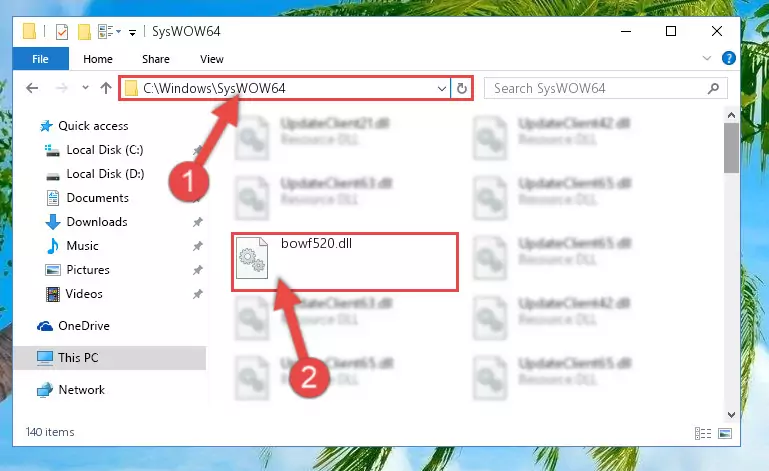Click the Search SysWOW64 field
769x471 pixels.
click(x=605, y=88)
